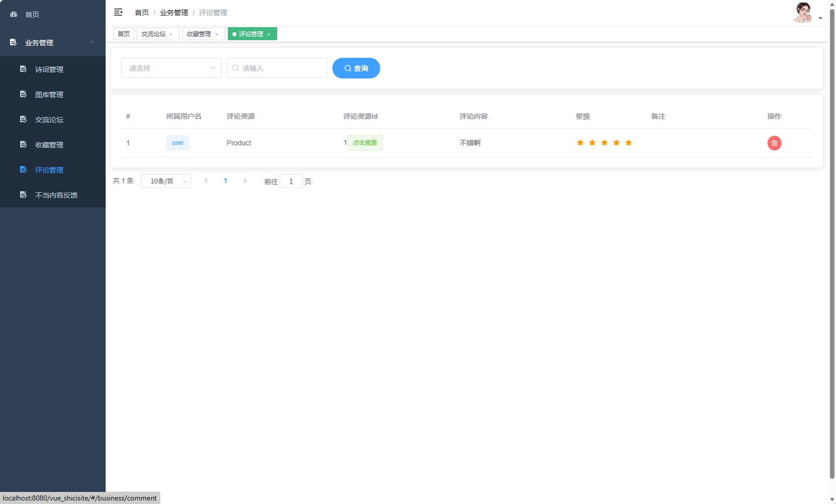Select page 1 in pagination

[x=225, y=181]
